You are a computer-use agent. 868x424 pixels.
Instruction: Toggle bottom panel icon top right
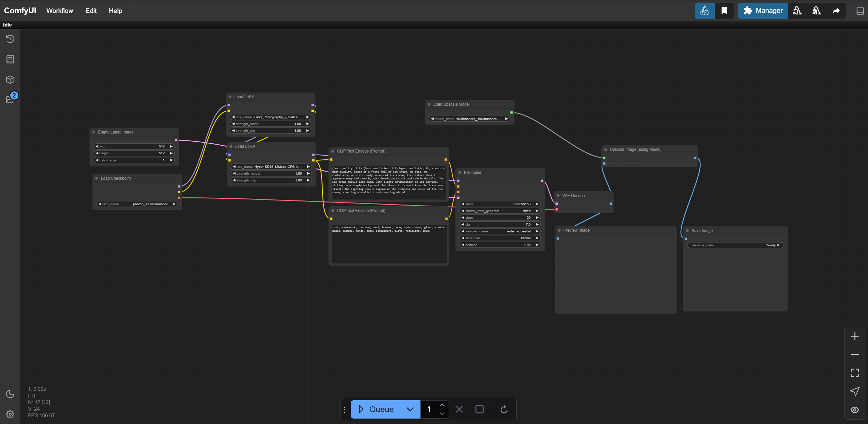[x=860, y=11]
